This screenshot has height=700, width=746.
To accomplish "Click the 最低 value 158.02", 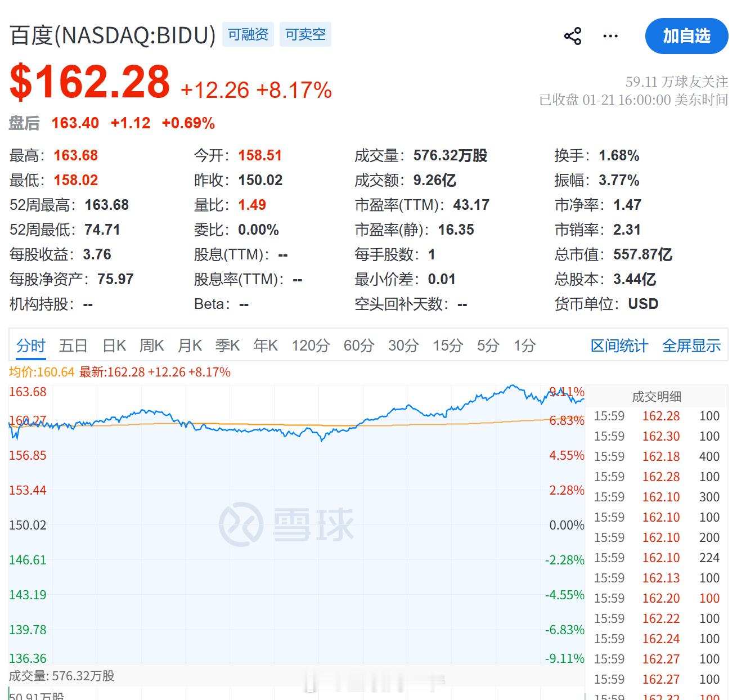I will click(76, 181).
